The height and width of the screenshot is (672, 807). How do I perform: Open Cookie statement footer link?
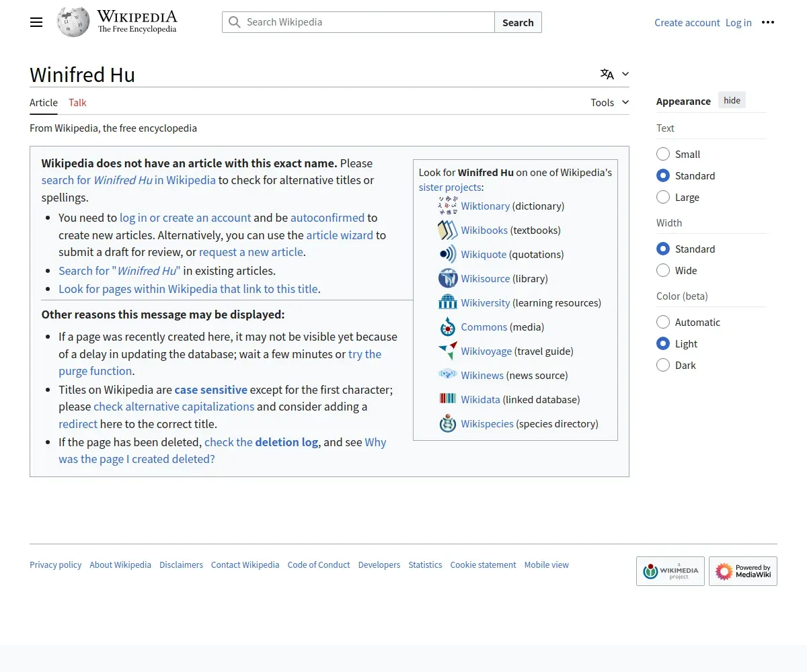(483, 565)
